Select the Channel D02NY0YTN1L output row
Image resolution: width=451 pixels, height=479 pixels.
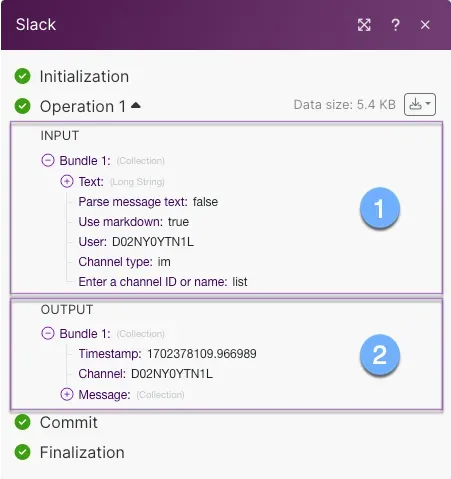(x=145, y=374)
